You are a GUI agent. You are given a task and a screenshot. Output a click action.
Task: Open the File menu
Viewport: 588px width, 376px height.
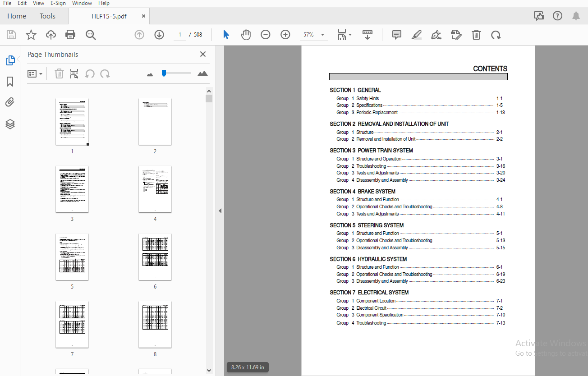7,3
